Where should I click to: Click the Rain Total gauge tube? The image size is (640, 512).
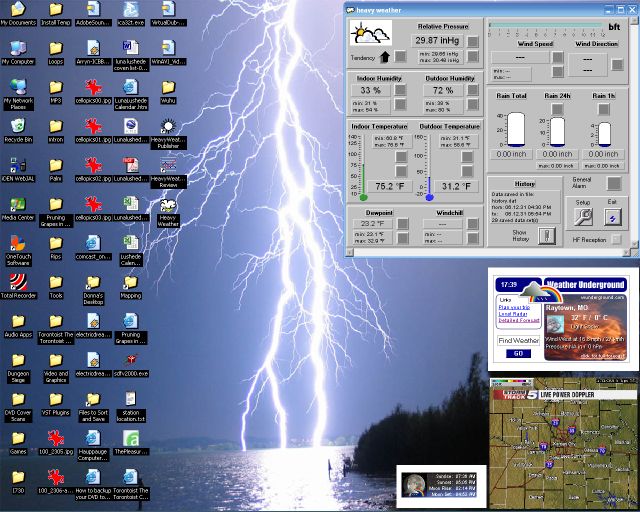point(516,129)
